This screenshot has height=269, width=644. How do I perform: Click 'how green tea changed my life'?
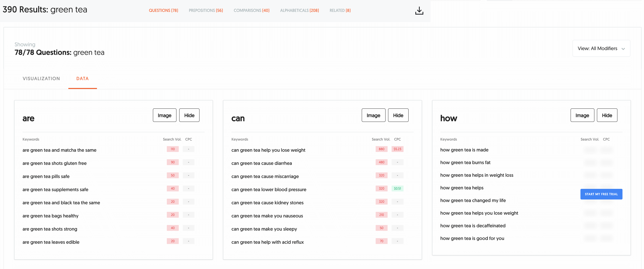coord(473,200)
